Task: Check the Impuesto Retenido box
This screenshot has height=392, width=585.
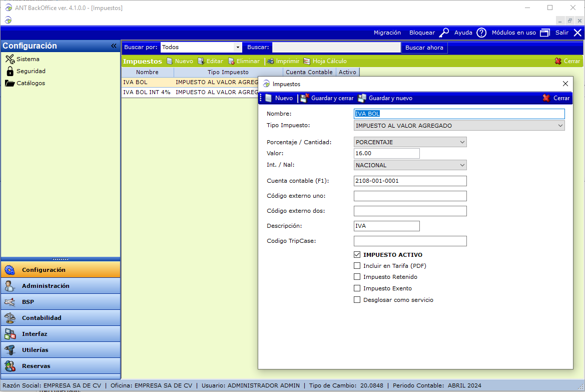Action: coord(357,277)
